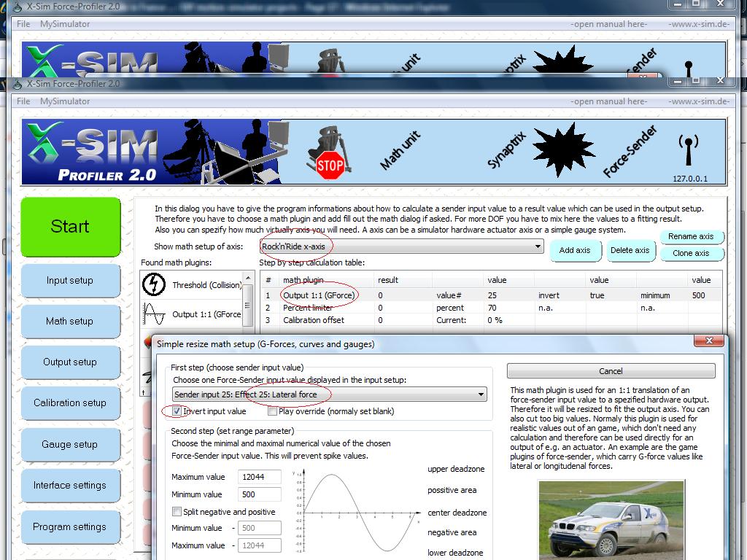Image resolution: width=747 pixels, height=560 pixels.
Task: Select the Output 1:1 (GForce) sine-wave plugin icon
Action: click(x=154, y=314)
